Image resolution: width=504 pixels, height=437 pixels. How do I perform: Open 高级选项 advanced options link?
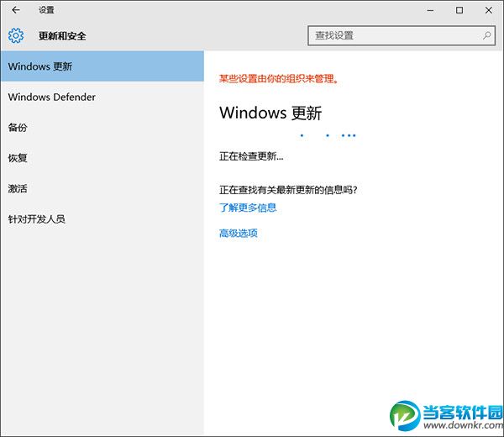239,233
